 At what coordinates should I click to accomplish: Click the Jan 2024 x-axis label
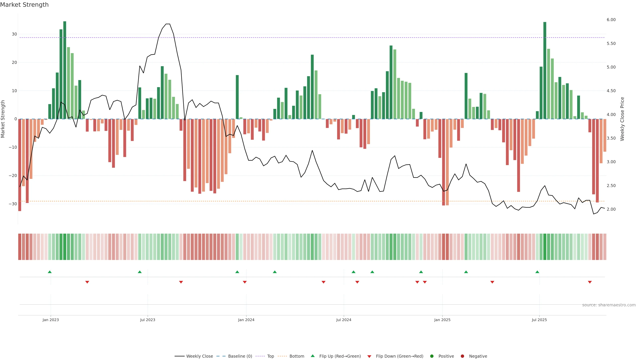pyautogui.click(x=246, y=320)
